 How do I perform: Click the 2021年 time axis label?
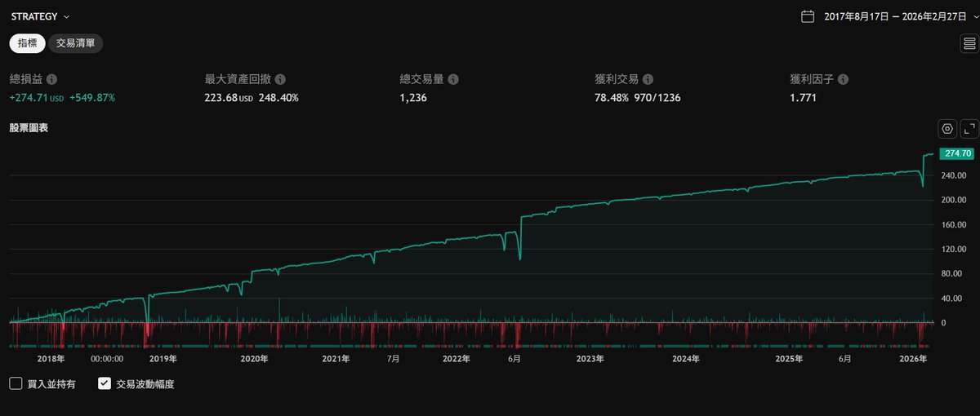336,358
